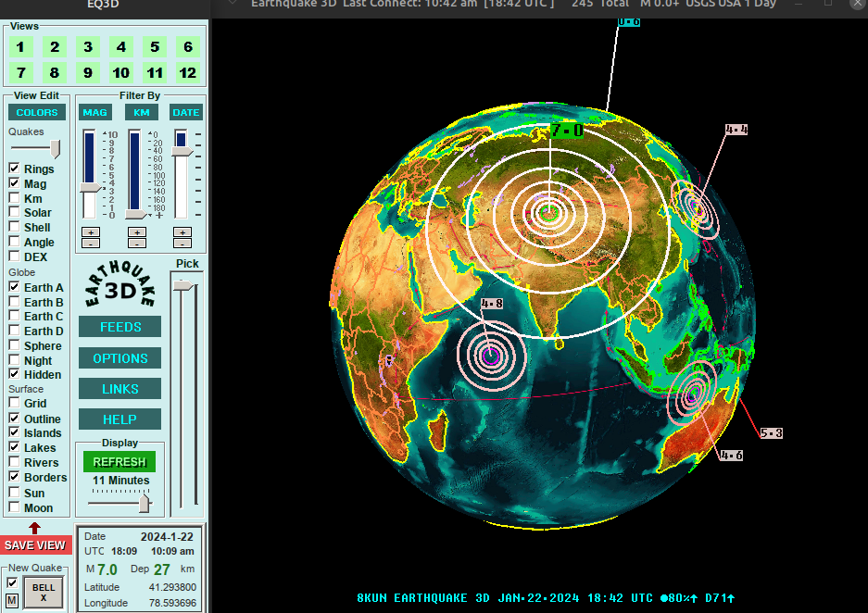
Task: Click the BELL X button
Action: point(44,593)
